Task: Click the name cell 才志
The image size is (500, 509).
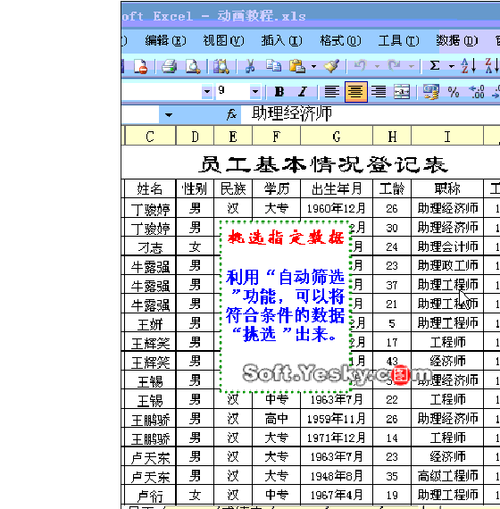Action: 150,247
